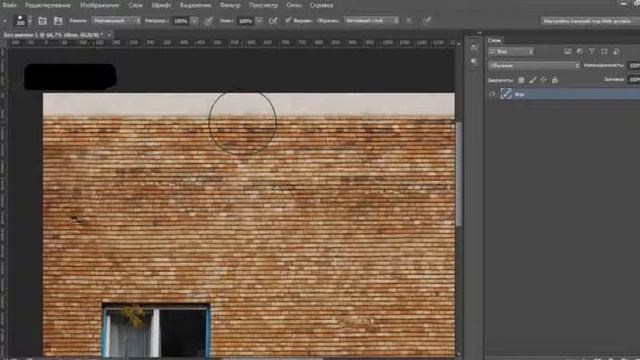
Task: Open the collapsed Character panel icon
Action: 473,47
